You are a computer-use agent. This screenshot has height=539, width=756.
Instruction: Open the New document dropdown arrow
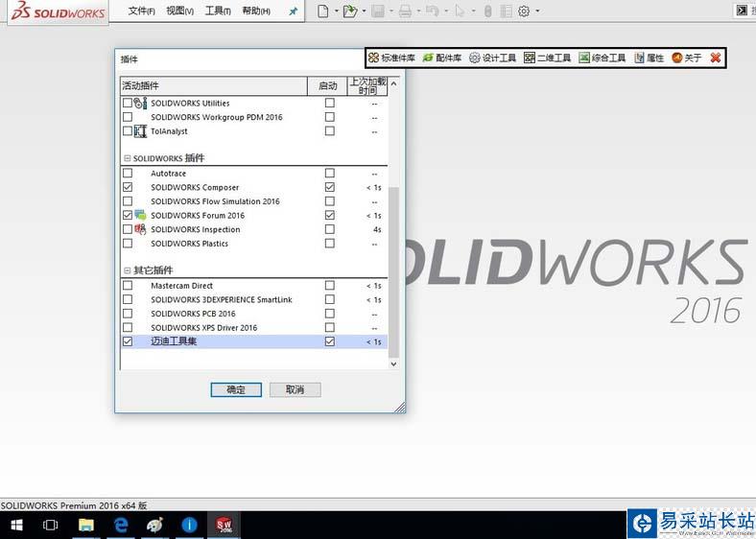(336, 11)
